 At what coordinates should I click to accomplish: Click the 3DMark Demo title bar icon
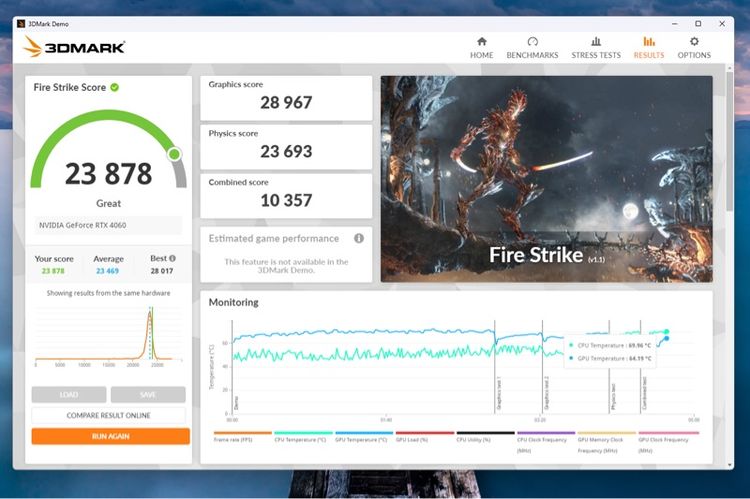[x=21, y=23]
